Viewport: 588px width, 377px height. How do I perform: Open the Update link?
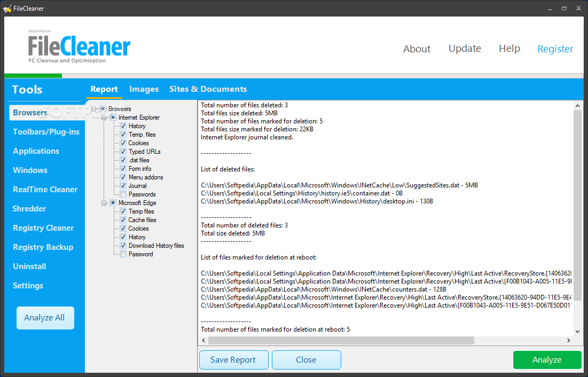pos(465,49)
